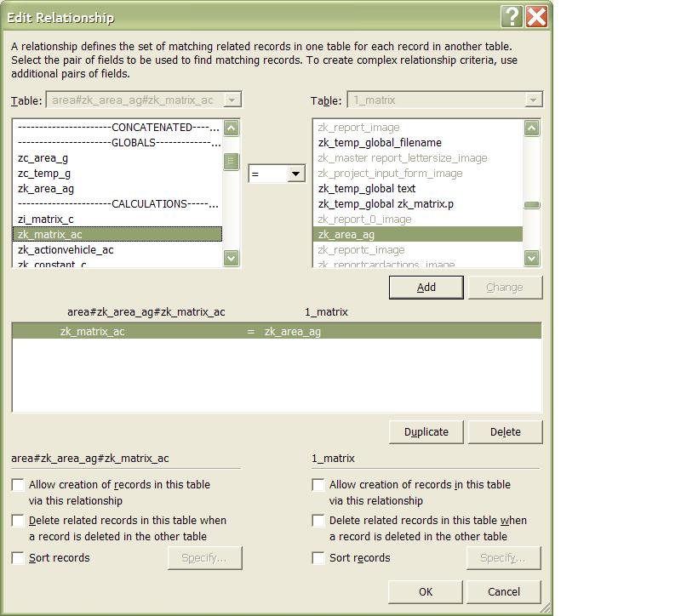The image size is (681, 616).
Task: Open the right Table 1_matrix dropdown
Action: pos(533,100)
